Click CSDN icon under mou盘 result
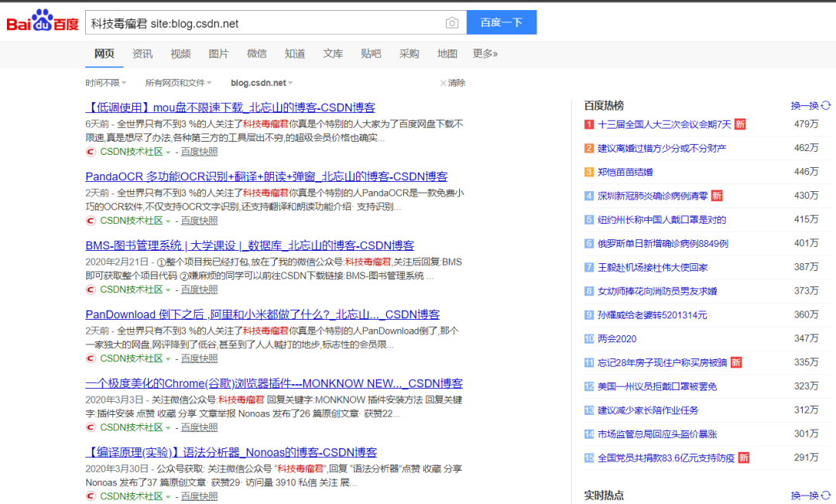 (91, 152)
